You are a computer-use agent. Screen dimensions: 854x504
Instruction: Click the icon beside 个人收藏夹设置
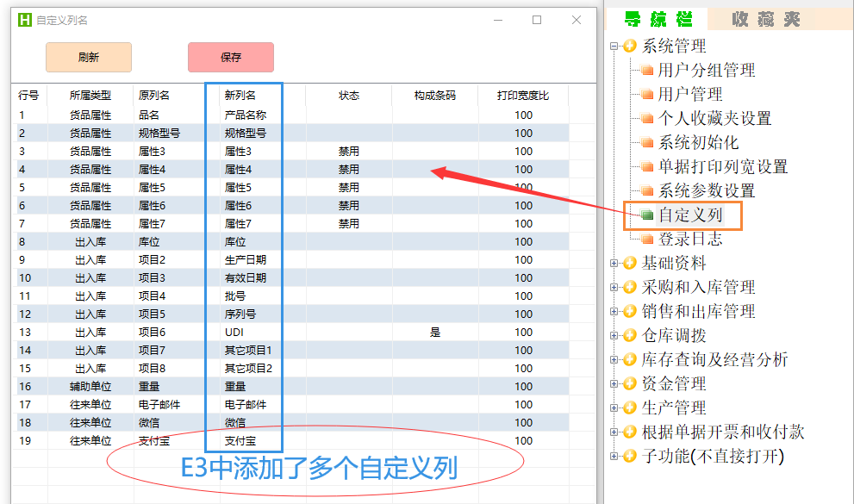point(647,118)
